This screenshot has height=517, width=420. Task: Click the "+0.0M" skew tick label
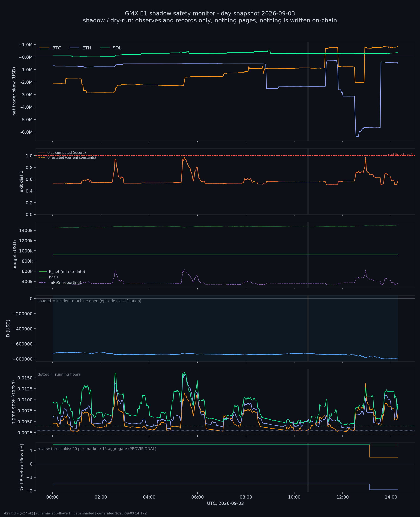[25, 57]
